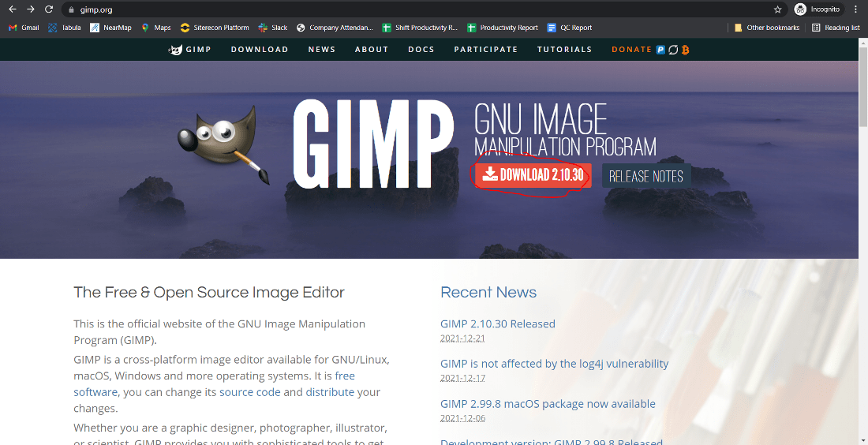Open the GIMP 2.10.30 Released news link

pyautogui.click(x=498, y=323)
